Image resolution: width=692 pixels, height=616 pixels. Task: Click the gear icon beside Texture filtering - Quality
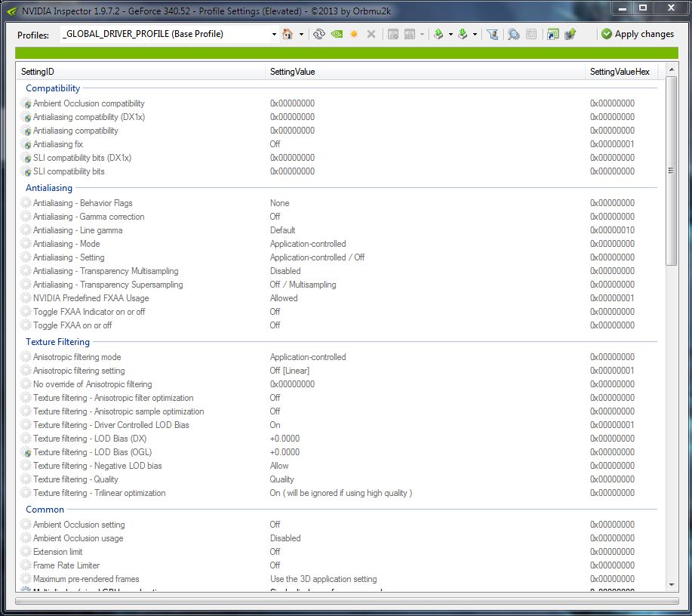click(26, 479)
